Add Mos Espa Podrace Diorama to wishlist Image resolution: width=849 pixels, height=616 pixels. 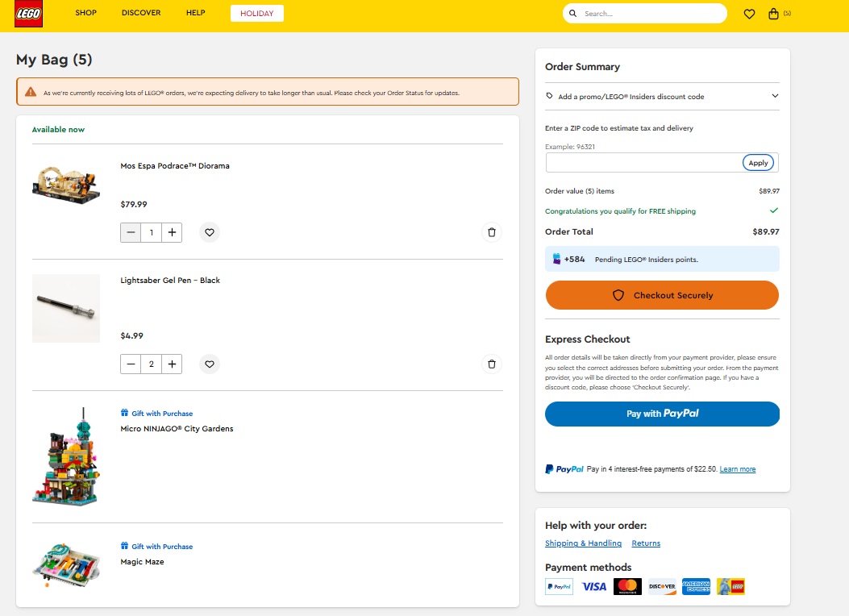[x=210, y=232]
